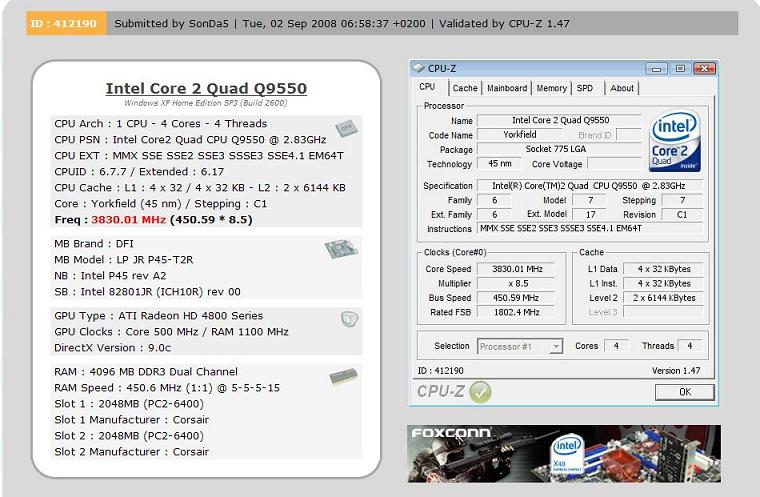The height and width of the screenshot is (497, 760).
Task: Click the Name field showing Intel Core 2 Quad Q9550
Action: [560, 120]
